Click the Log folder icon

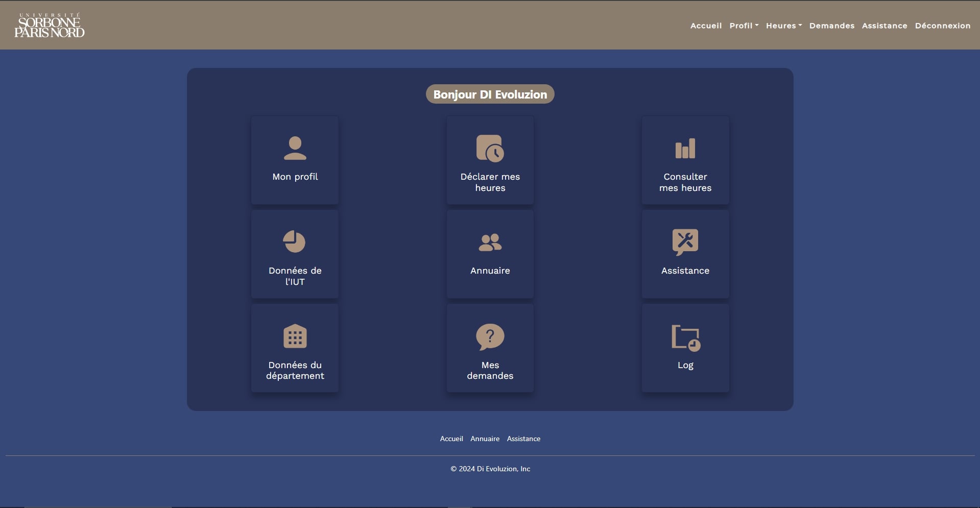click(x=685, y=337)
